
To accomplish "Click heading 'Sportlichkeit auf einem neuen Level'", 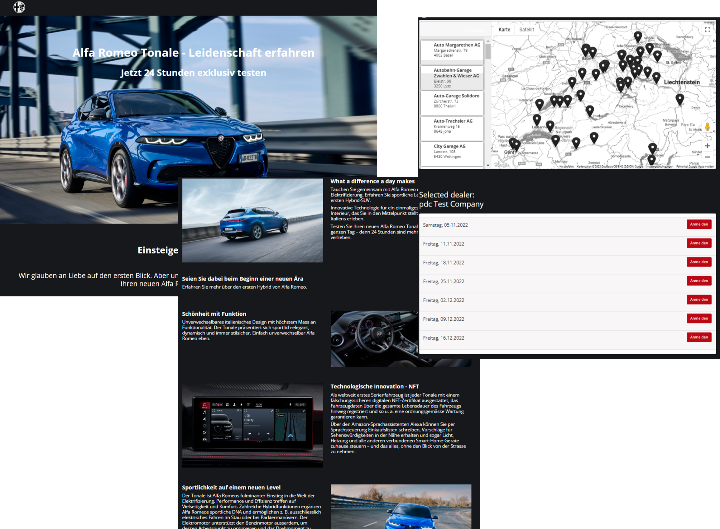I will 231,488.
